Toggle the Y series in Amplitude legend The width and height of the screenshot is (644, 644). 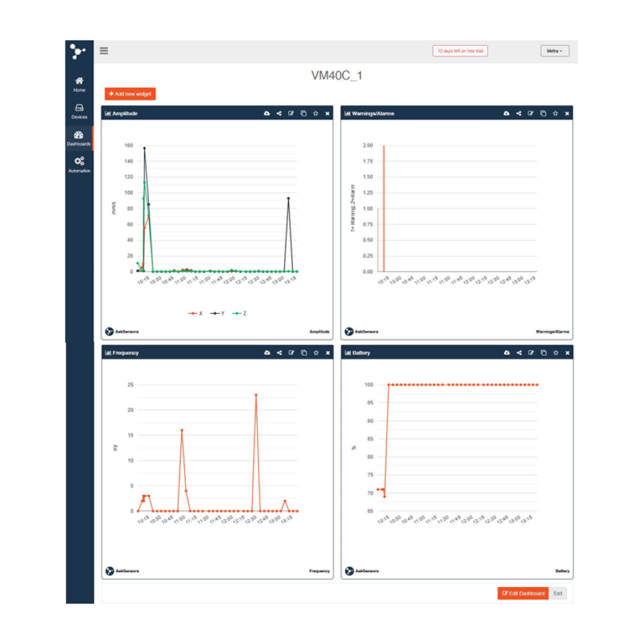click(219, 313)
